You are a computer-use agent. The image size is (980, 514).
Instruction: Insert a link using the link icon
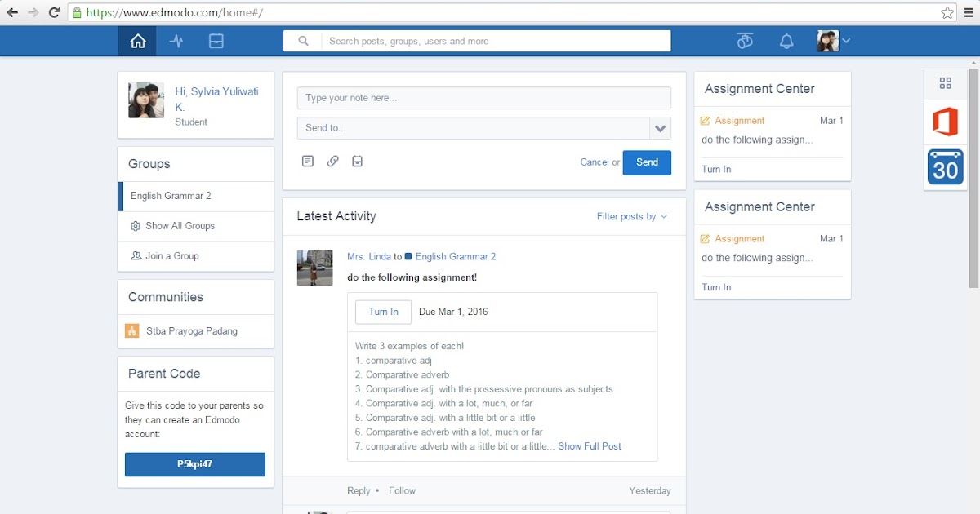point(332,161)
